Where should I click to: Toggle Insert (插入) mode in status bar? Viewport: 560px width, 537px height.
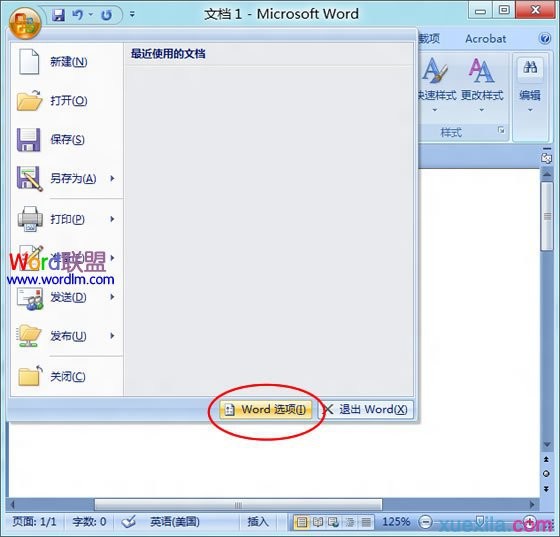pyautogui.click(x=258, y=522)
